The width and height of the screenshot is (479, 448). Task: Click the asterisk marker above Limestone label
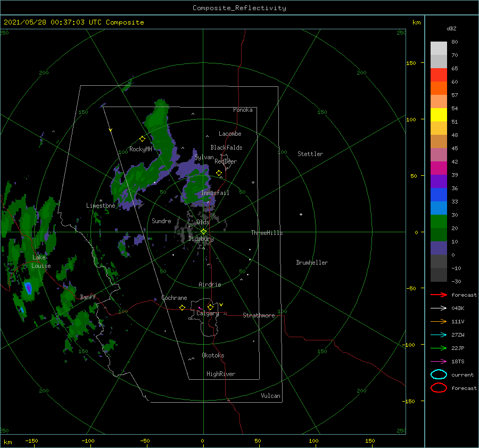[101, 201]
